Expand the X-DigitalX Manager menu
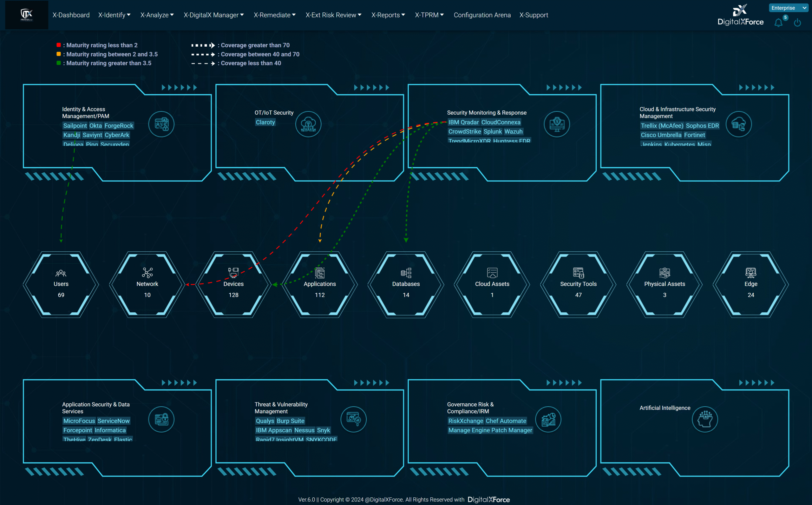 (214, 15)
